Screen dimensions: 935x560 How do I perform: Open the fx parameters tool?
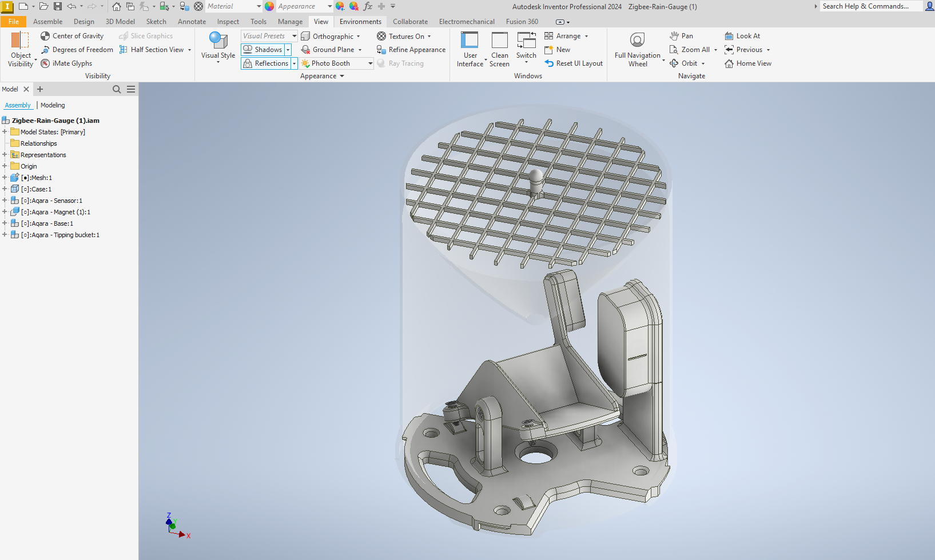(368, 6)
